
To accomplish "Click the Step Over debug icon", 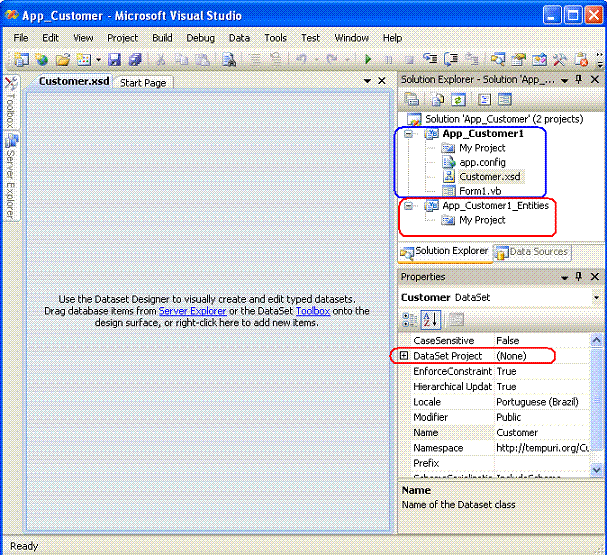I will point(451,59).
